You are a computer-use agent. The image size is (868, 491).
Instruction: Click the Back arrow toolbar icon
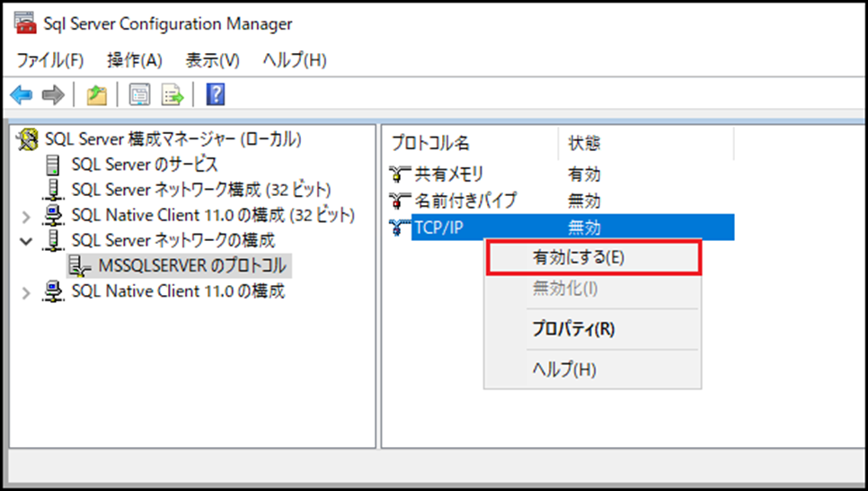coord(22,94)
